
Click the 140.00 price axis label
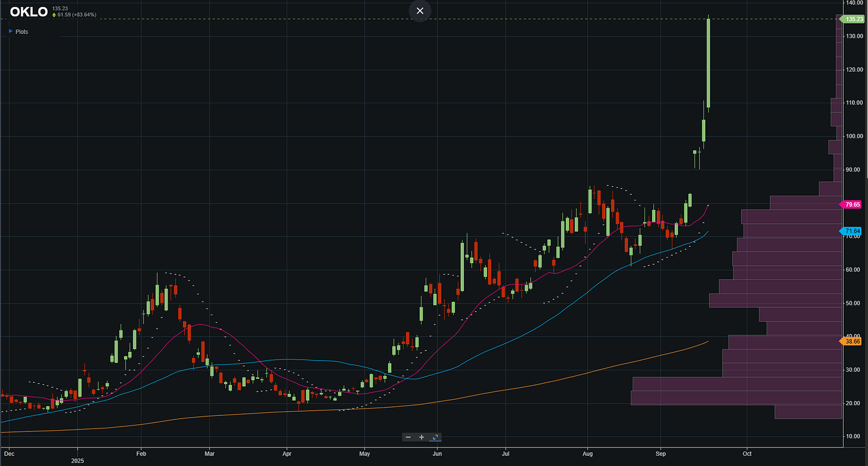tap(854, 3)
